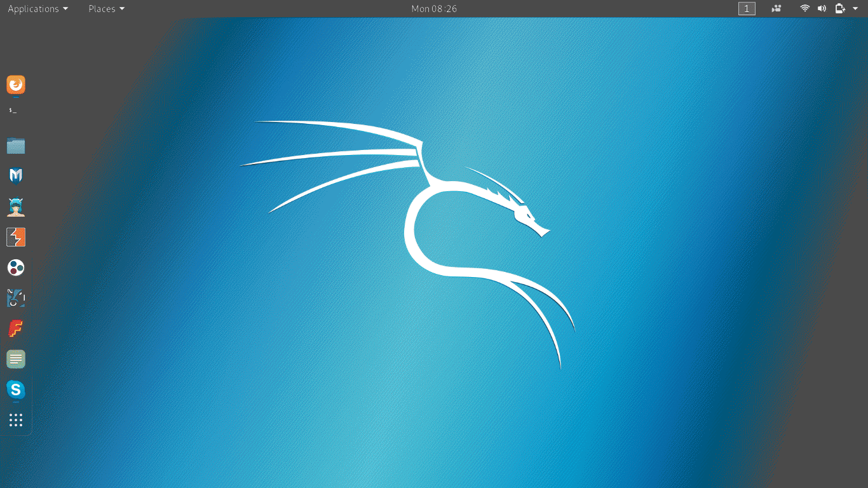The height and width of the screenshot is (488, 868).
Task: Open Faraday IDE
Action: tap(15, 329)
